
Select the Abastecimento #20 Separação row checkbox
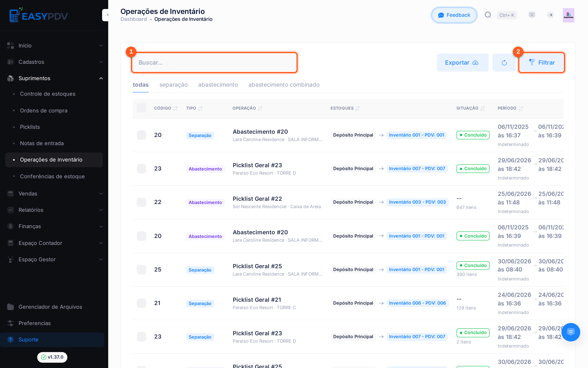point(141,135)
